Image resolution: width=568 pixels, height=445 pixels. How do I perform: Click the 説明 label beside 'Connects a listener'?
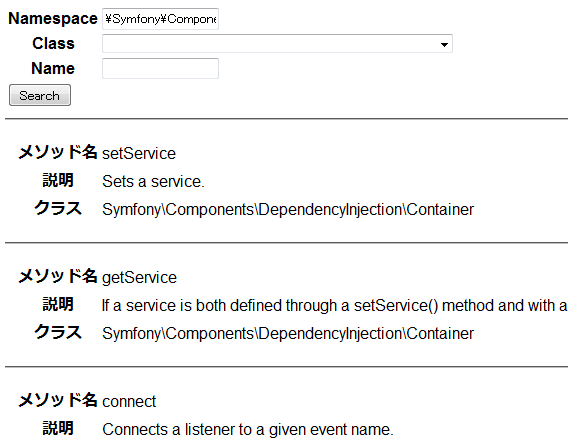(58, 428)
